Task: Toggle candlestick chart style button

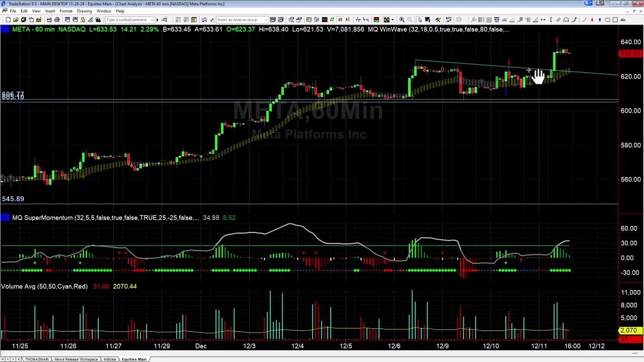Action: 340,20
